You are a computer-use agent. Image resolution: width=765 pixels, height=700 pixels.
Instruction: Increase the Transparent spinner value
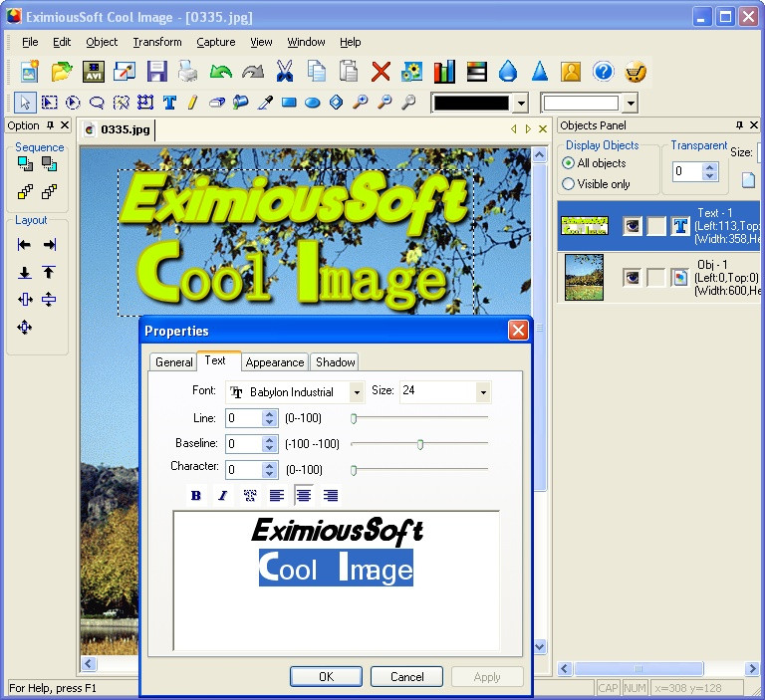pos(710,167)
